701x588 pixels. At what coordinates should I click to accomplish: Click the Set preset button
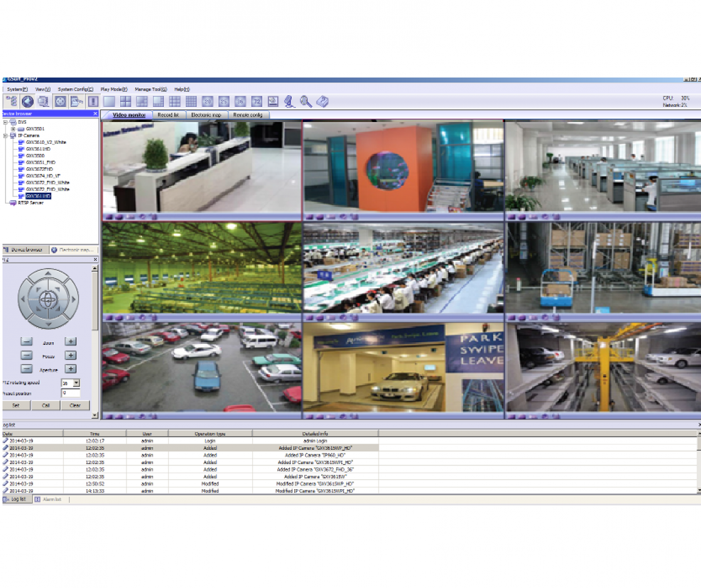tap(16, 405)
